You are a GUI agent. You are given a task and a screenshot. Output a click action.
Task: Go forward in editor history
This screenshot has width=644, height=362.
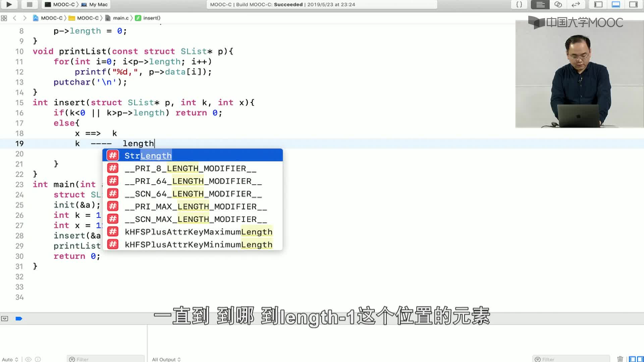[24, 18]
